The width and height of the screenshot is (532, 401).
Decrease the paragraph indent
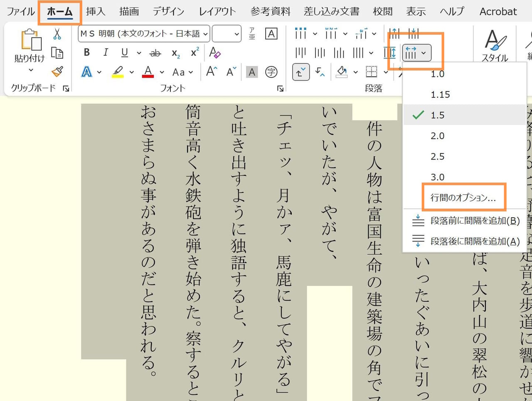click(394, 33)
